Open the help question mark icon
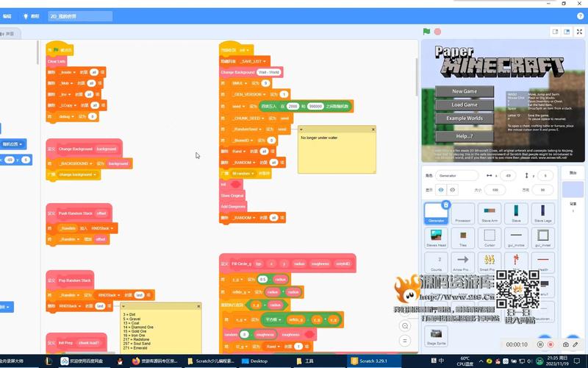Viewport: 588px width, 368px height. (x=580, y=16)
